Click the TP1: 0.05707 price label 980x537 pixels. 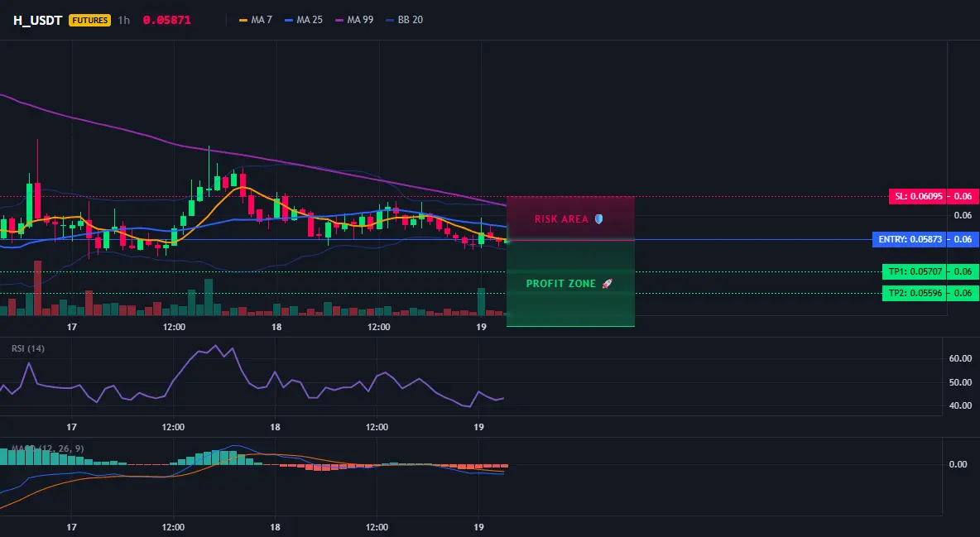pos(915,272)
